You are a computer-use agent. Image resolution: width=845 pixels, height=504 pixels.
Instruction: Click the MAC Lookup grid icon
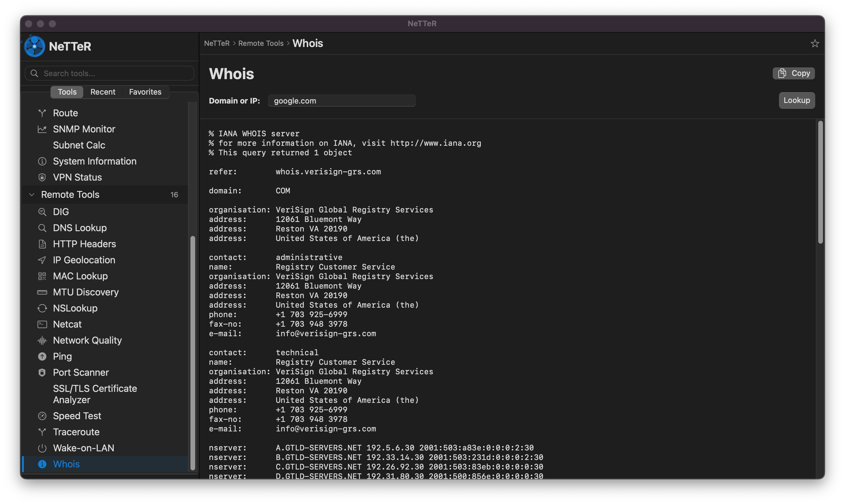42,276
